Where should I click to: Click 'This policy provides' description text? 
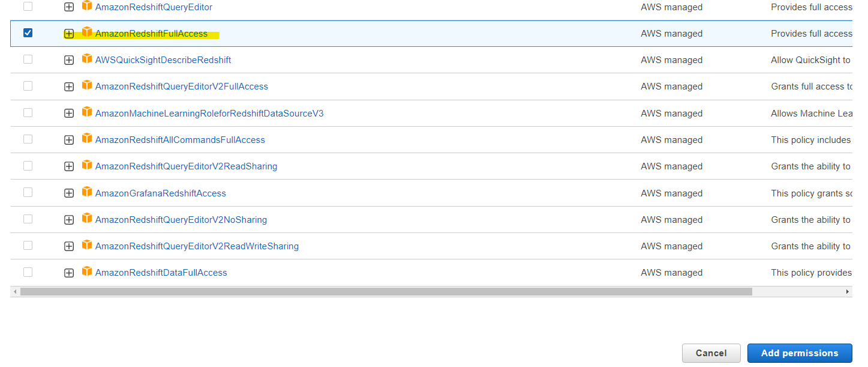tap(812, 273)
